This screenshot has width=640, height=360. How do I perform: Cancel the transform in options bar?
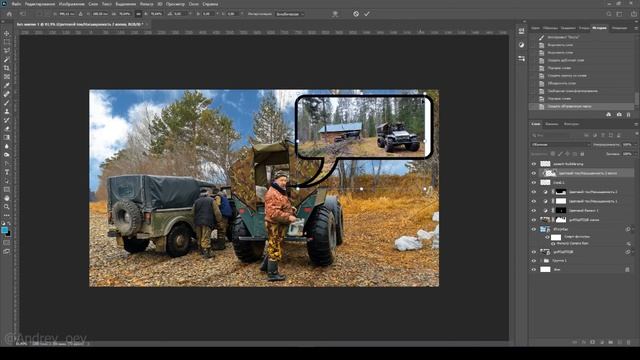pos(356,14)
